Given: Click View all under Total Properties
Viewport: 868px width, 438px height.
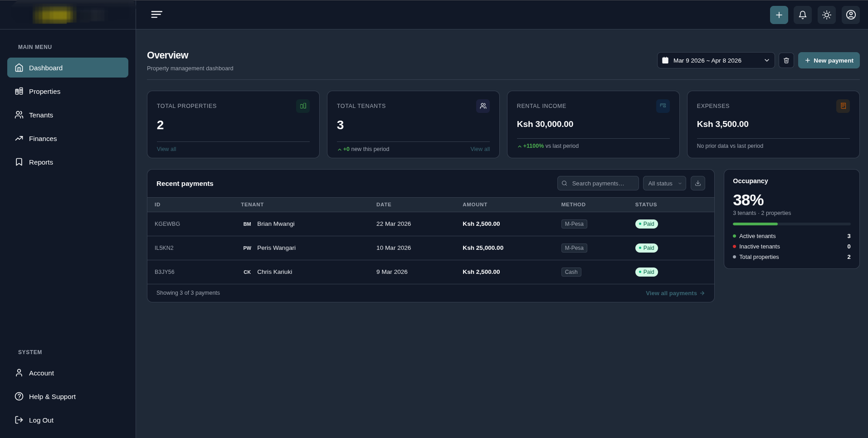Looking at the screenshot, I should 166,149.
